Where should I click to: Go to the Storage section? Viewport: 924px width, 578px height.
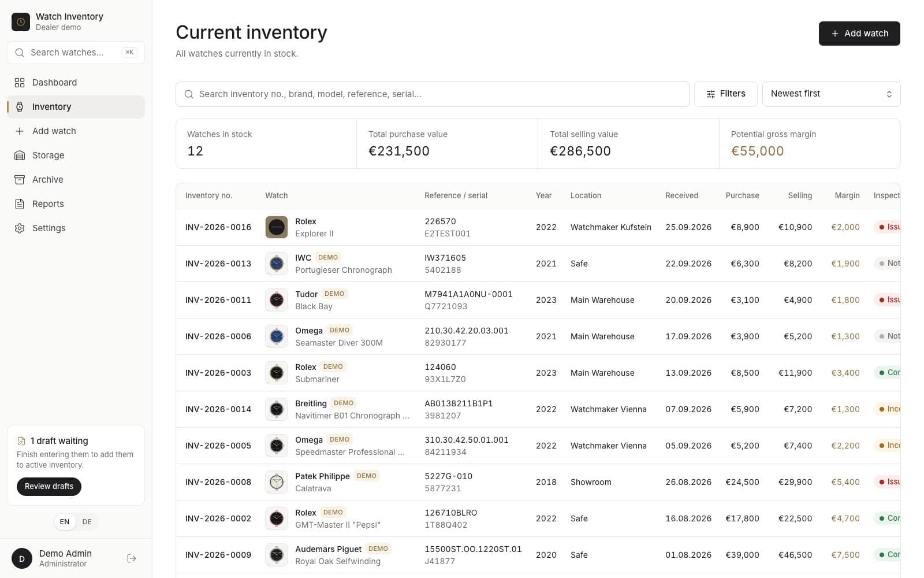(76, 155)
